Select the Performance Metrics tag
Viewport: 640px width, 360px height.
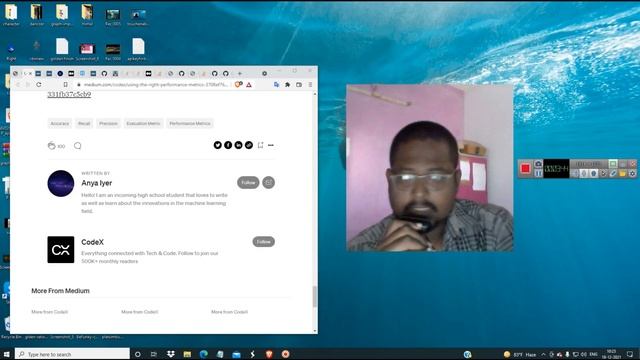pos(190,123)
